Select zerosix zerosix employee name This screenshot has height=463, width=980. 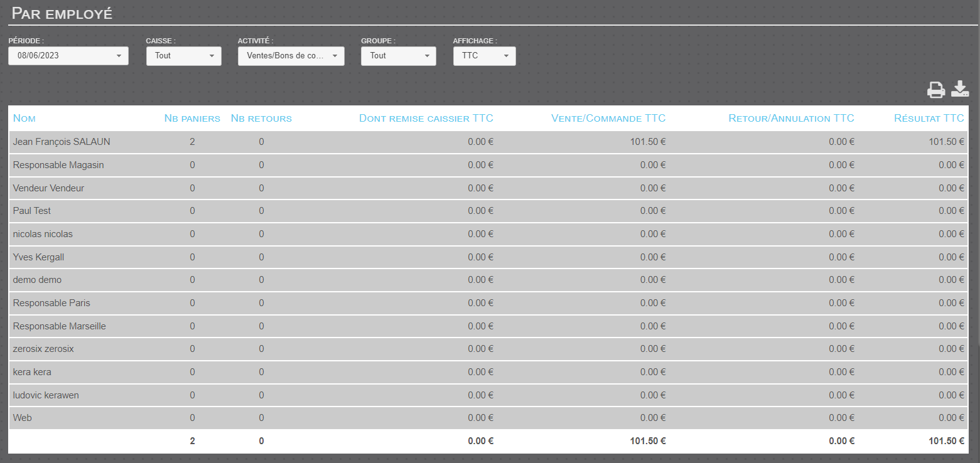point(43,349)
